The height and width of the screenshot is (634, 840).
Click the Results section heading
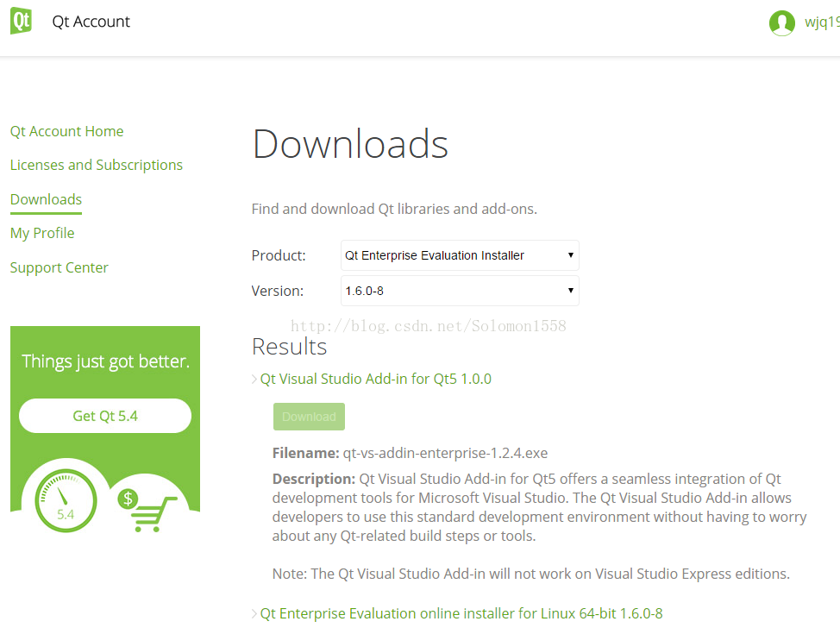289,347
